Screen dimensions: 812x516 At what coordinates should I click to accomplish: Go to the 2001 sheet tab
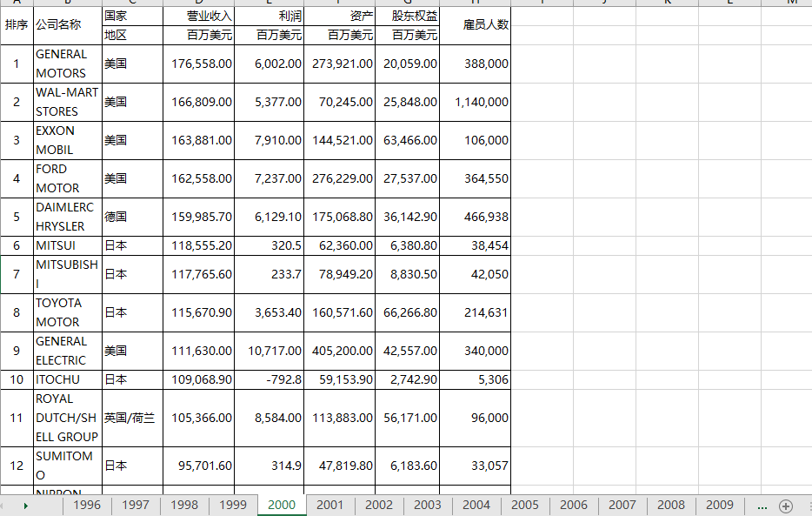[329, 505]
